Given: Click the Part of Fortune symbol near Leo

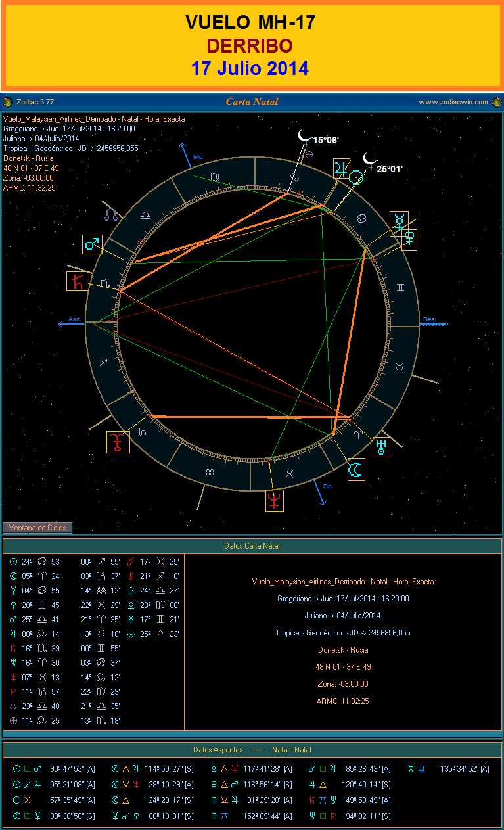Looking at the screenshot, I should pos(309,154).
